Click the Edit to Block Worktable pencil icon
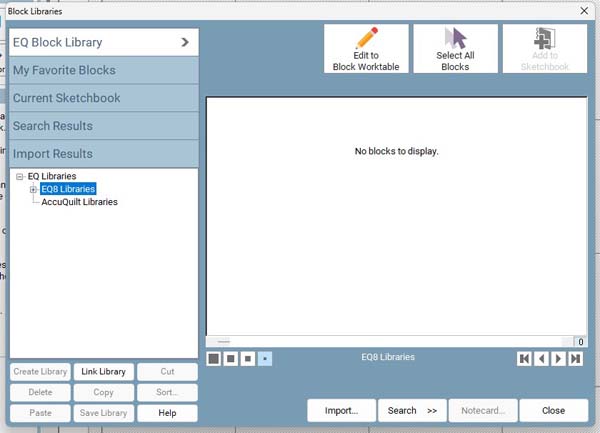 [366, 40]
